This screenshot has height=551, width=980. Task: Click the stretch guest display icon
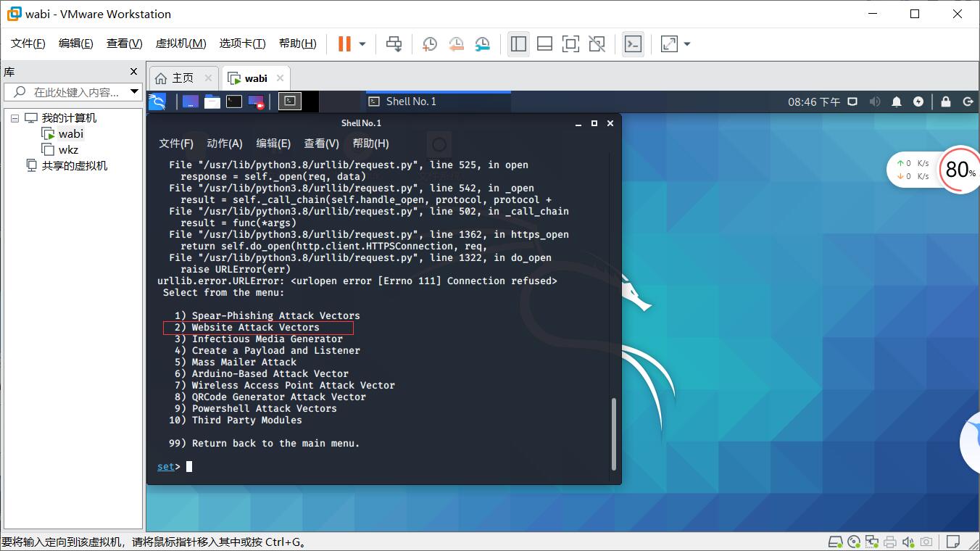pyautogui.click(x=669, y=44)
